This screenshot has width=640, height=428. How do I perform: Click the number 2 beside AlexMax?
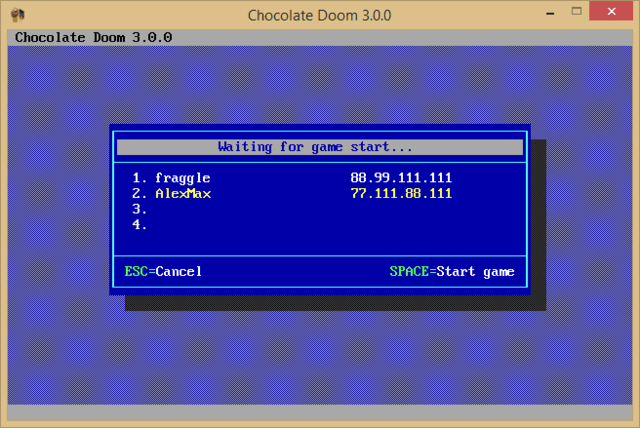click(137, 193)
